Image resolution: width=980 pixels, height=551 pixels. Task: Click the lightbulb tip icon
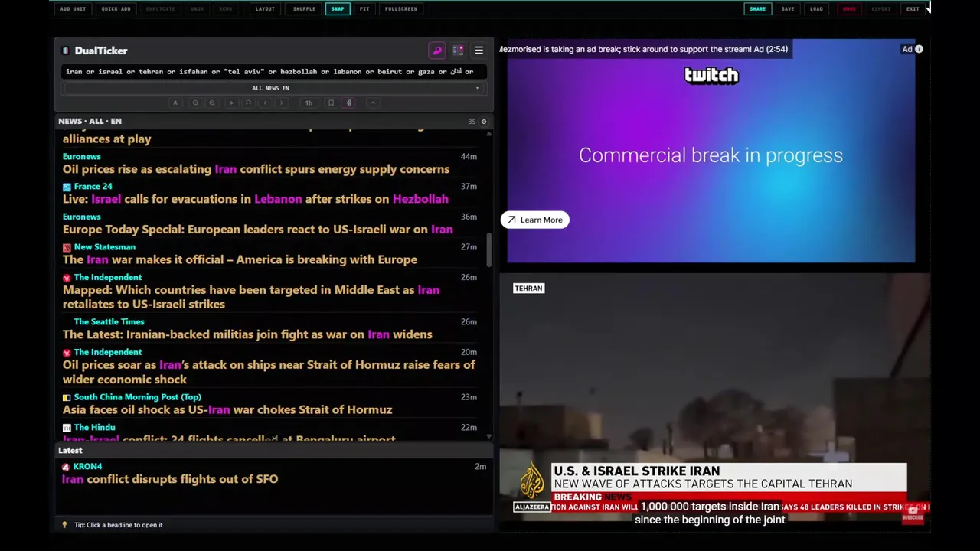64,525
